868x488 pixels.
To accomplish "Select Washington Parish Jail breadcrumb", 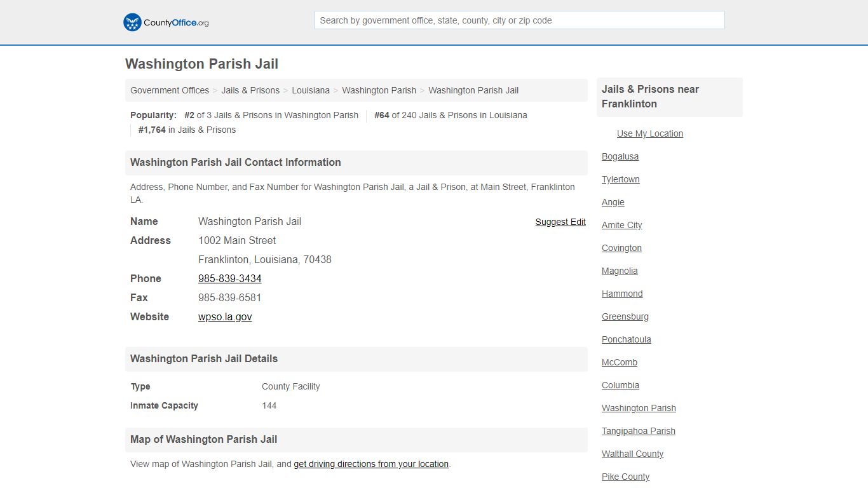I will (473, 90).
